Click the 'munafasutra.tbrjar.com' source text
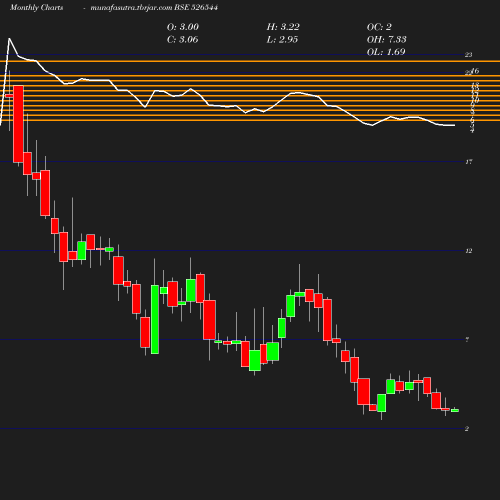 coord(131,7)
